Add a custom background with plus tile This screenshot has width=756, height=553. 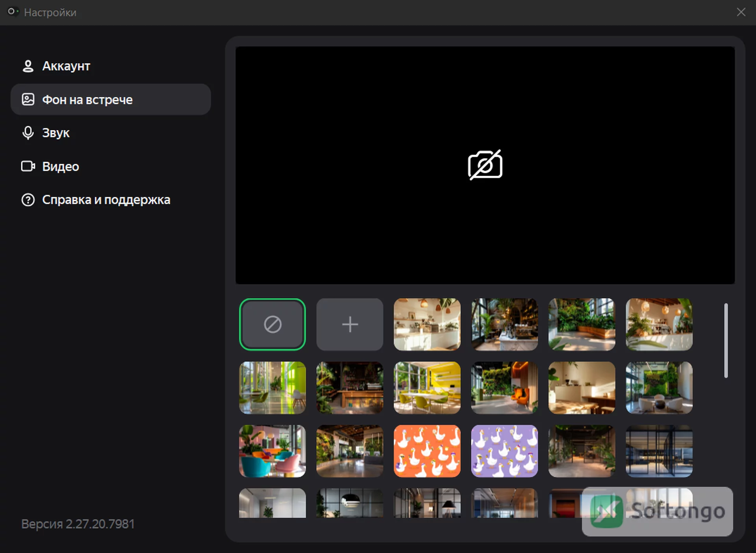pyautogui.click(x=350, y=325)
